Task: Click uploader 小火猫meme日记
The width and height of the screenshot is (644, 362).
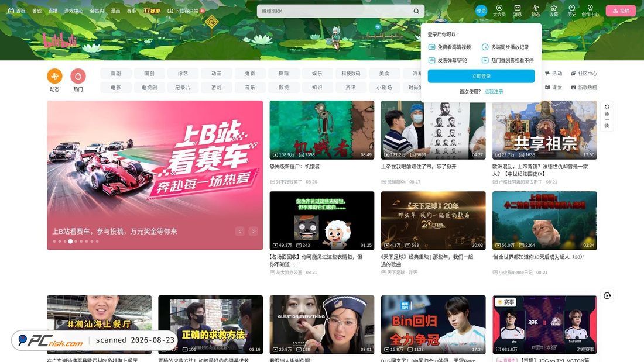Action: (x=515, y=273)
